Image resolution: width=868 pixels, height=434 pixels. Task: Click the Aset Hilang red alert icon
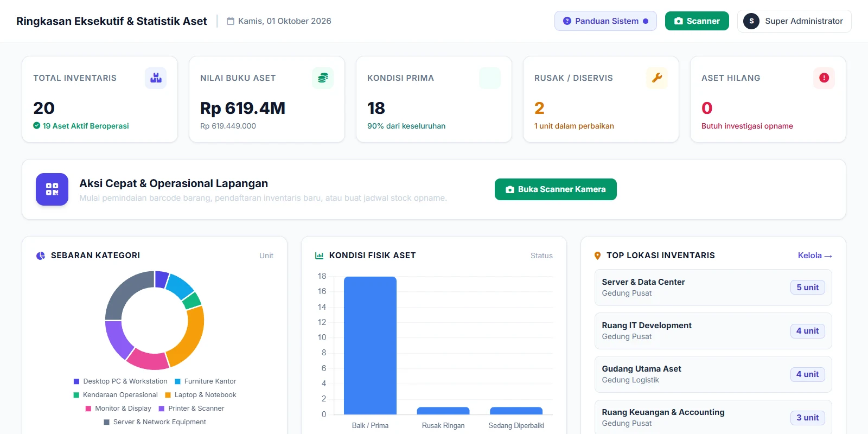(x=824, y=78)
